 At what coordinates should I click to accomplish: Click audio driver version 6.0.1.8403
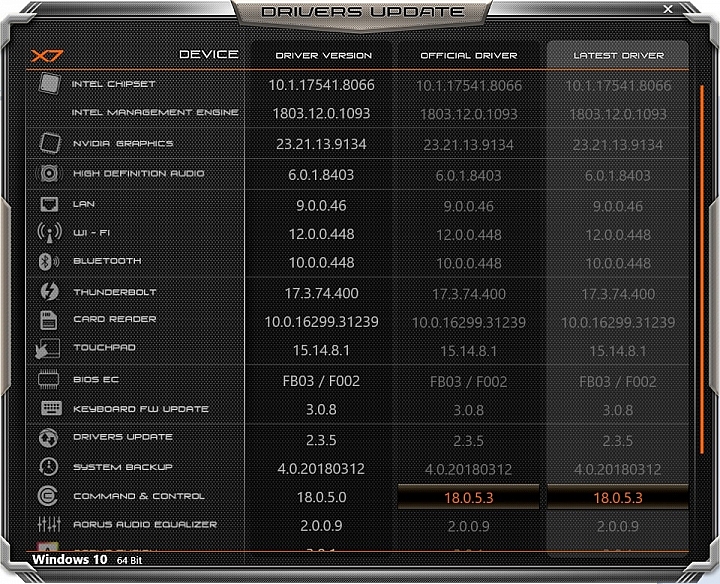321,174
